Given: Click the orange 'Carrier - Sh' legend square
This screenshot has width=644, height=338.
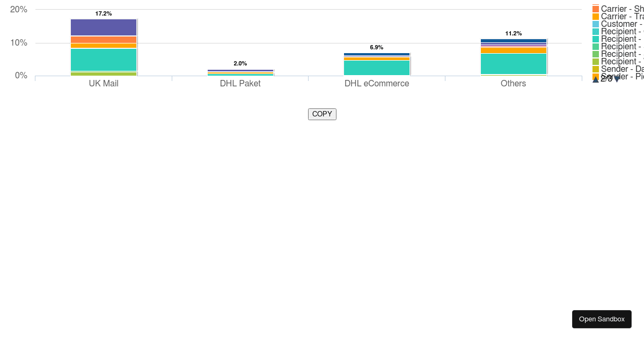Looking at the screenshot, I should 596,9.
